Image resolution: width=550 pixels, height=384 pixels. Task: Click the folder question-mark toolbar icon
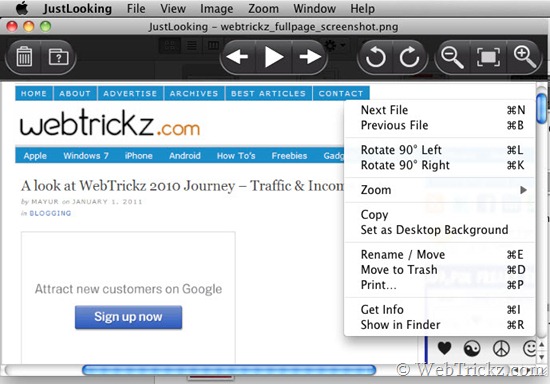tap(58, 57)
